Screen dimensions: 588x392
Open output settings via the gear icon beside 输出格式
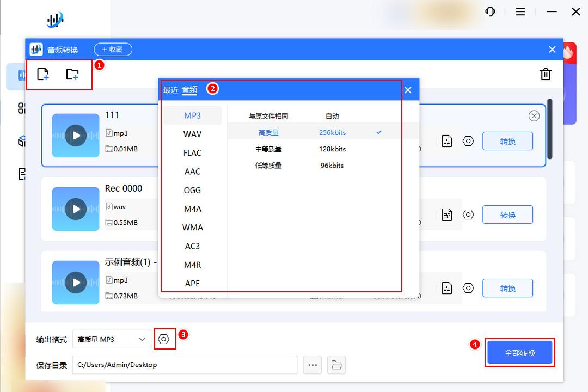165,339
